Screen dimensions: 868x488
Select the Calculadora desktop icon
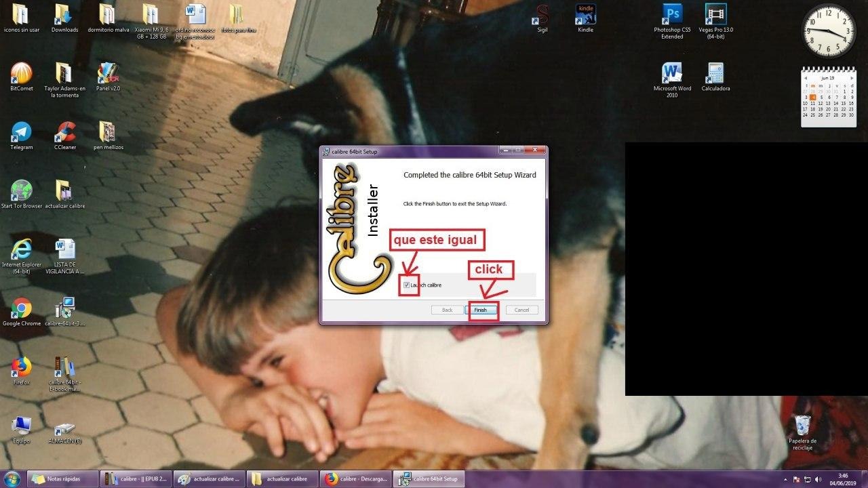click(x=715, y=77)
